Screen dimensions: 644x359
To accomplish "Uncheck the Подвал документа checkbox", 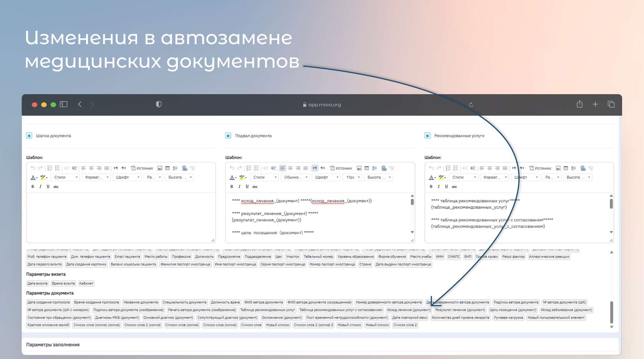I will [228, 136].
